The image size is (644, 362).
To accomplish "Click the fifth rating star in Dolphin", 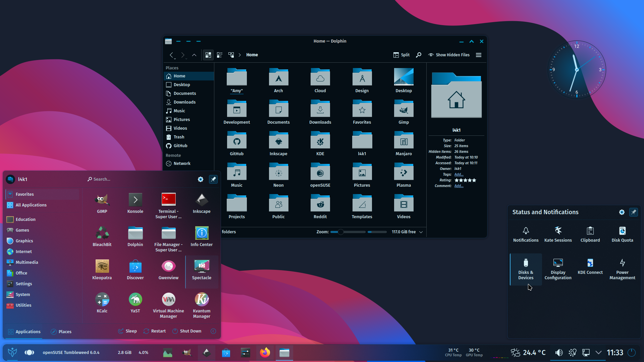I will tap(474, 180).
